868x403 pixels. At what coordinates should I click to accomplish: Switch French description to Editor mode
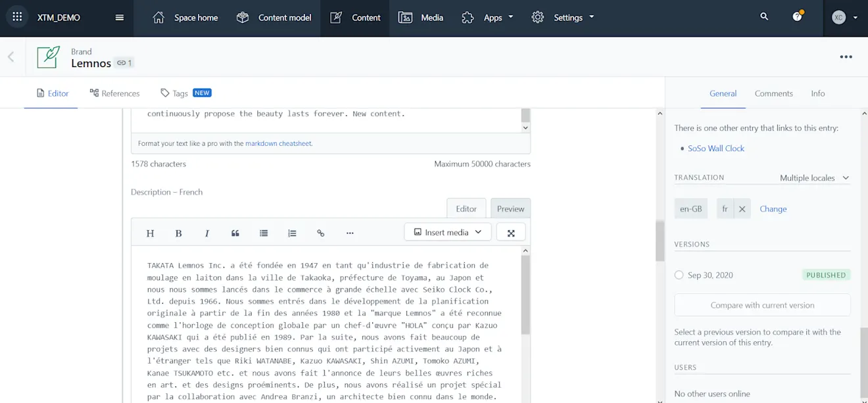[x=466, y=208]
